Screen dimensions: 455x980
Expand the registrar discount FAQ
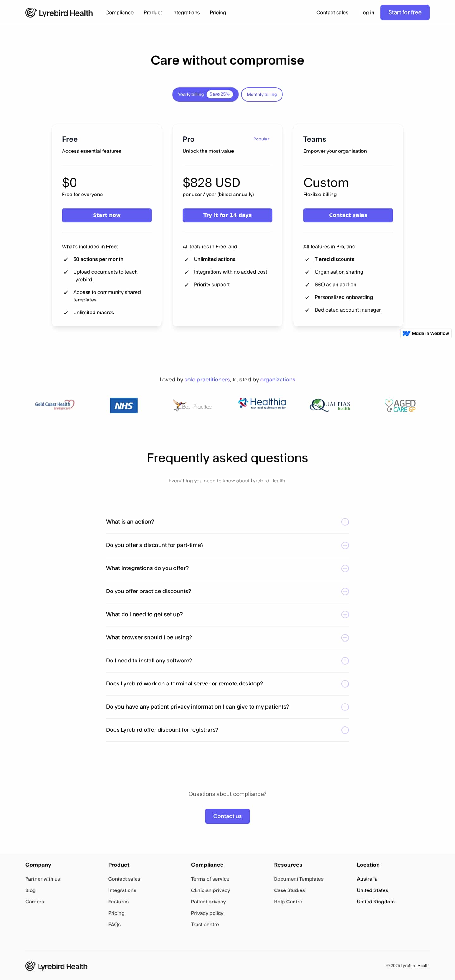pos(227,730)
